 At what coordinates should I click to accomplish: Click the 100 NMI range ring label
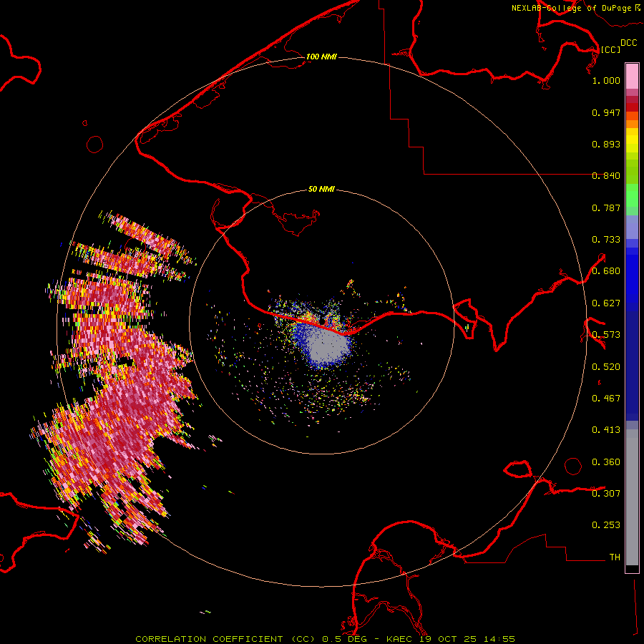coord(321,57)
